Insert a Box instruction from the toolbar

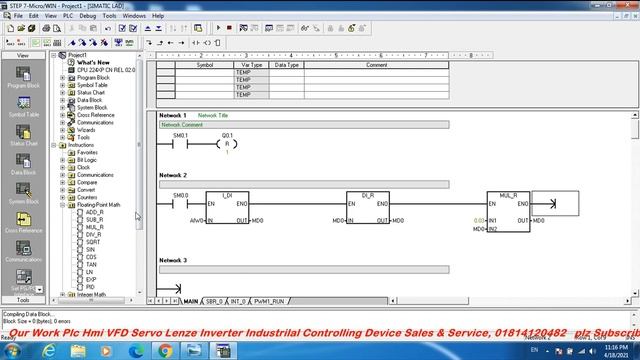pyautogui.click(x=218, y=42)
